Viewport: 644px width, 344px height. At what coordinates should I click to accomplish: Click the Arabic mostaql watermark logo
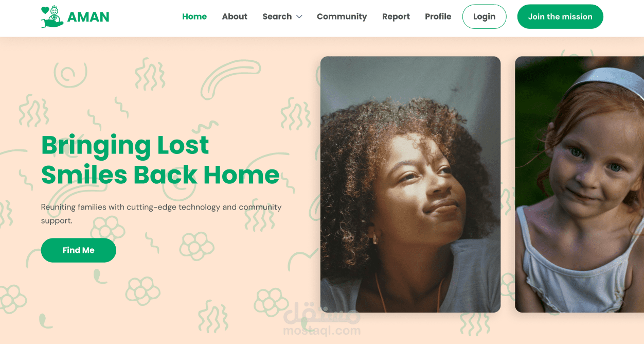[322, 312]
